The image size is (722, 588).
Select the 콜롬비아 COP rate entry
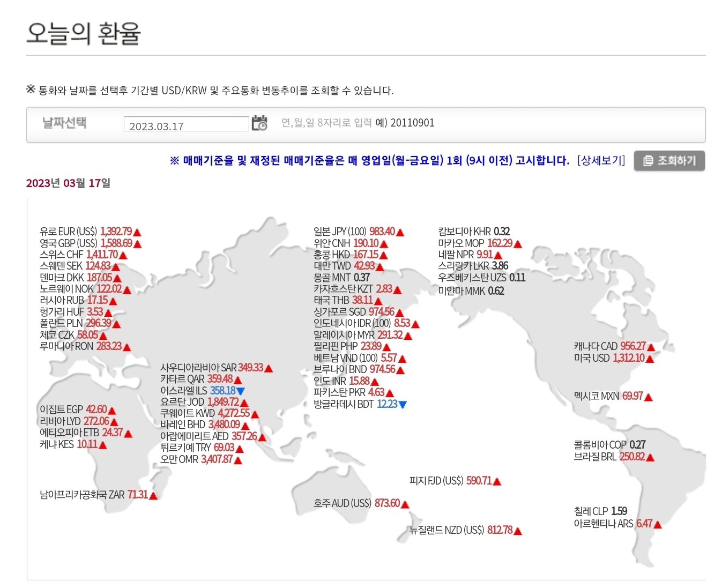click(x=610, y=445)
